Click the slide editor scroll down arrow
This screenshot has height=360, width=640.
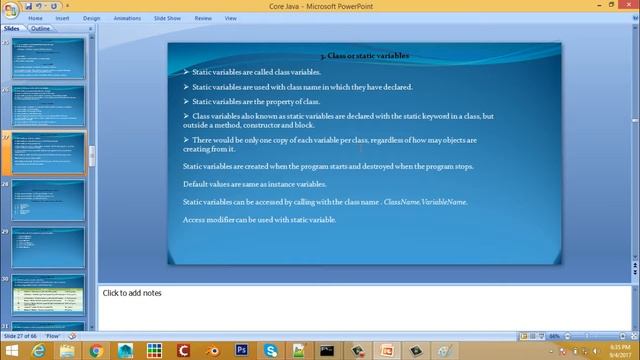coord(635,257)
